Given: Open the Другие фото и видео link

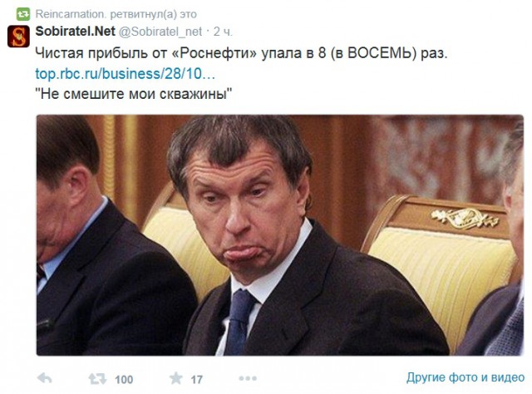Looking at the screenshot, I should 465,377.
